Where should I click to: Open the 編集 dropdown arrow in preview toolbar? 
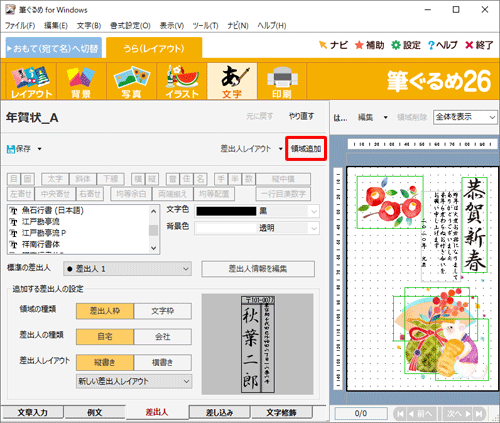tap(386, 117)
